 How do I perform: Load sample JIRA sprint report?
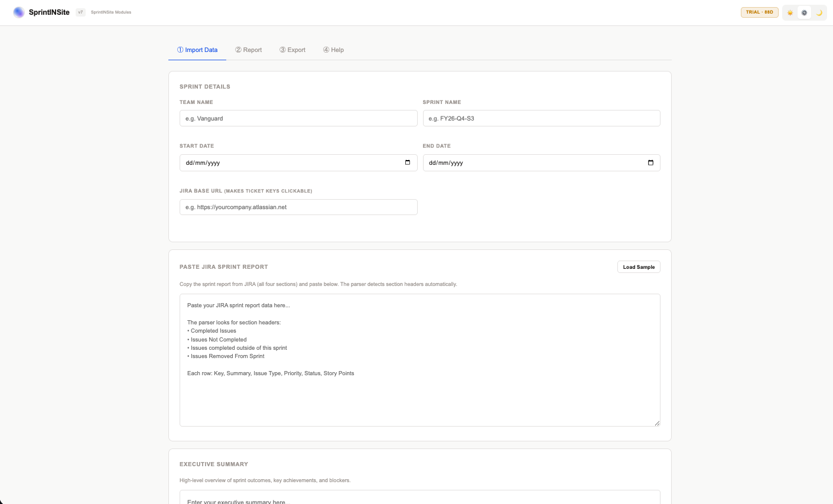click(639, 267)
